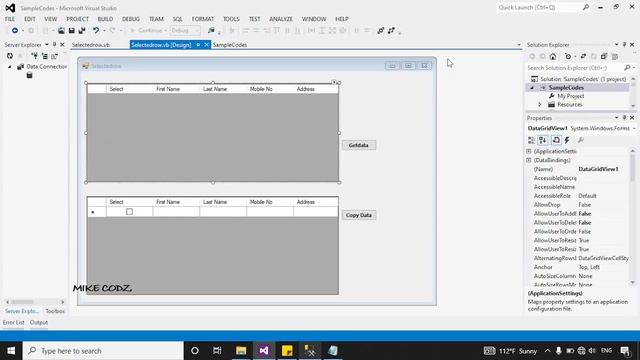Click the Refresh icon in Server Explorer

[10, 56]
